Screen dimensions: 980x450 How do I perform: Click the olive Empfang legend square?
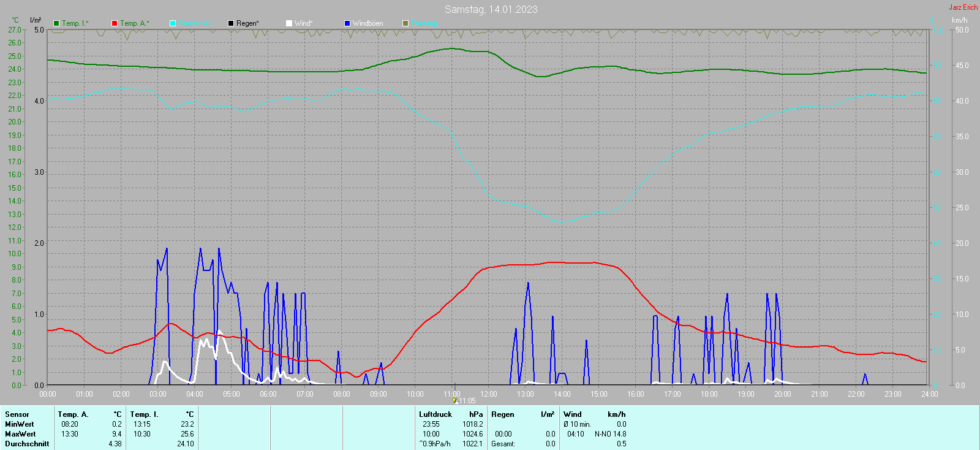[x=405, y=23]
